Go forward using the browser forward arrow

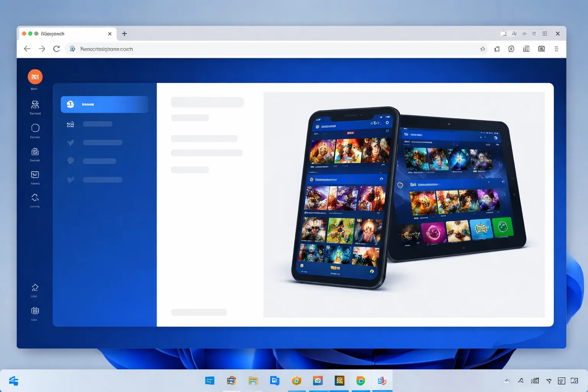(42, 49)
